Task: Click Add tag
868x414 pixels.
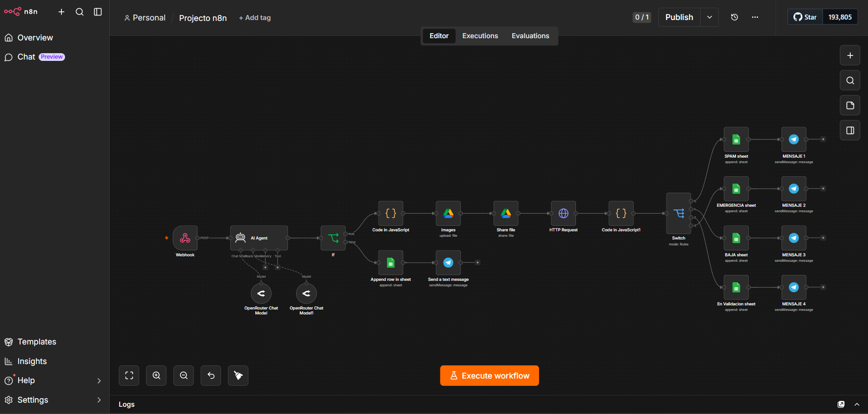Action: 255,18
